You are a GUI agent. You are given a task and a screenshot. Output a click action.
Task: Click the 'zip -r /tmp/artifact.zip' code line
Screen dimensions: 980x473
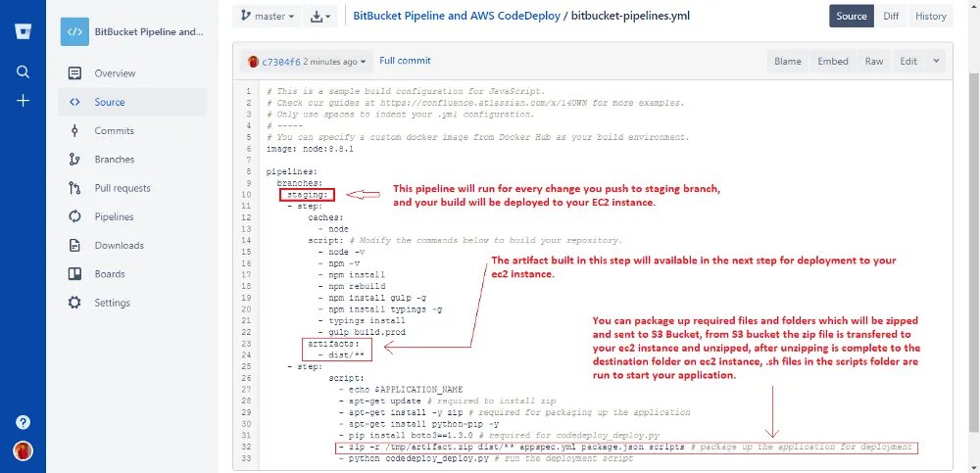(x=626, y=447)
